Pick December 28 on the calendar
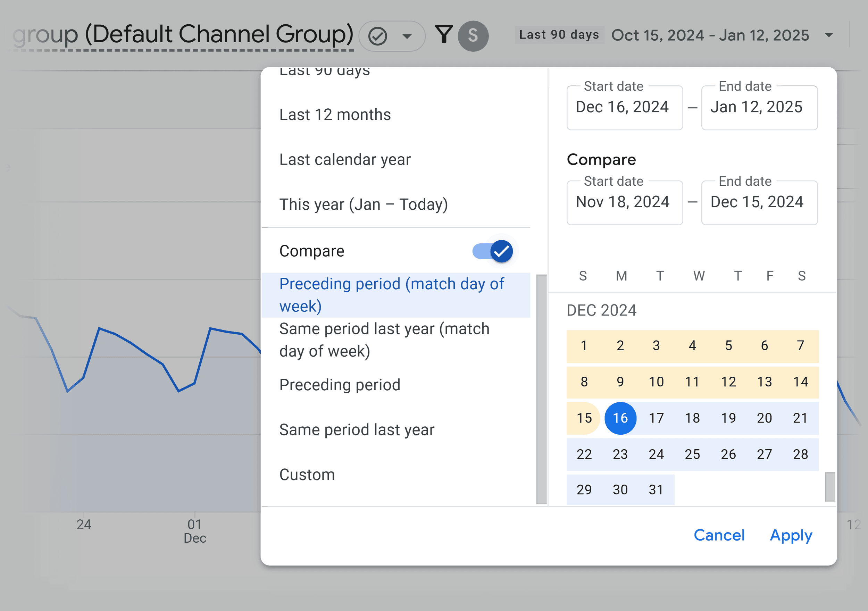 point(800,454)
